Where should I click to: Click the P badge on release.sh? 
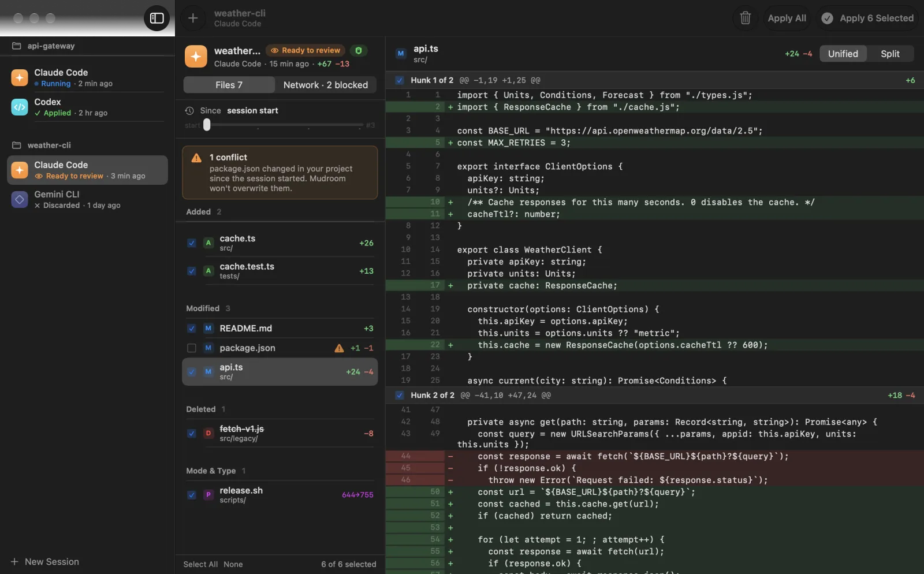click(208, 495)
